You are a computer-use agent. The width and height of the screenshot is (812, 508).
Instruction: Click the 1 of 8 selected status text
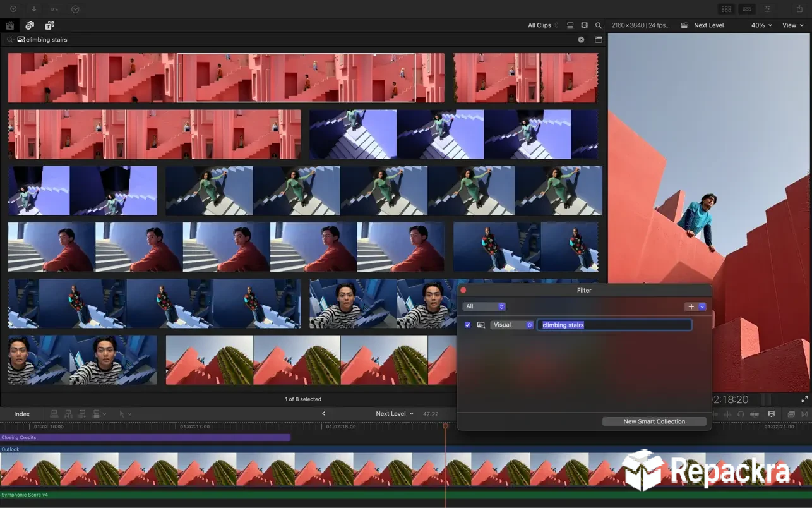(303, 399)
